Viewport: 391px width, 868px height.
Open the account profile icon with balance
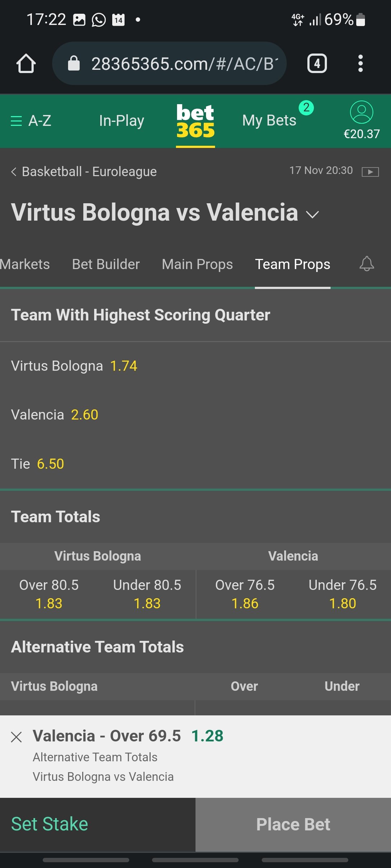[362, 120]
